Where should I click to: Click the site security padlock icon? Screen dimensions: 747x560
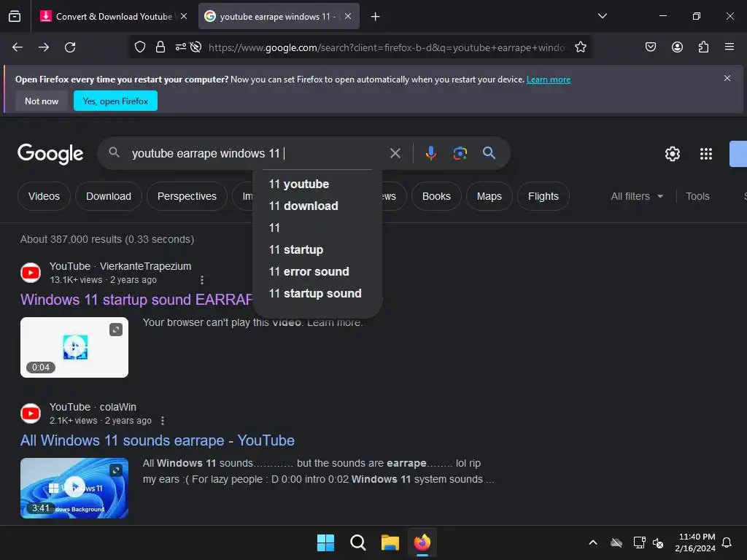160,47
